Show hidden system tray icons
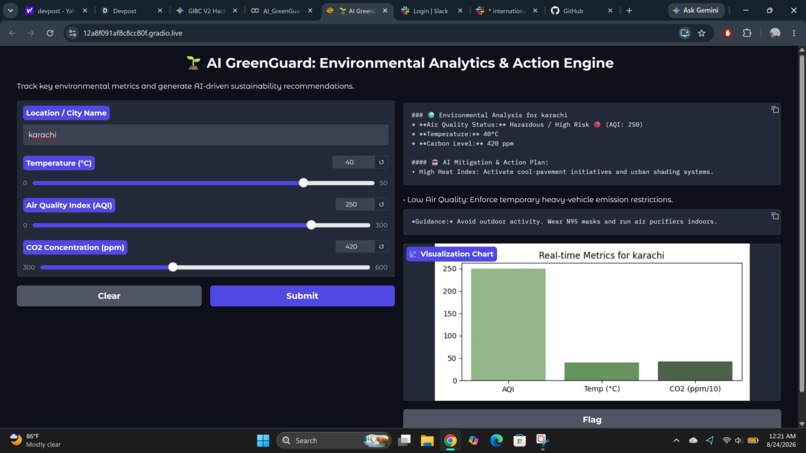 (x=676, y=440)
